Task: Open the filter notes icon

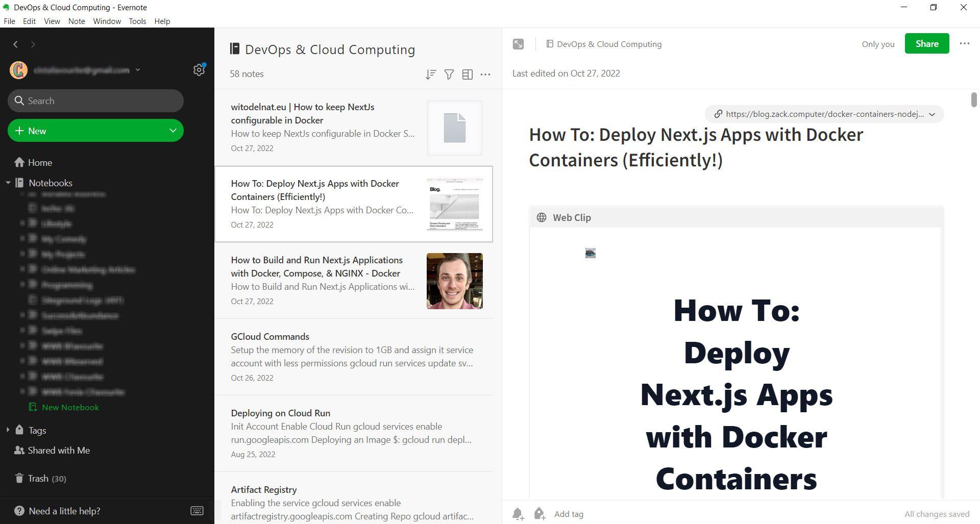Action: point(449,74)
